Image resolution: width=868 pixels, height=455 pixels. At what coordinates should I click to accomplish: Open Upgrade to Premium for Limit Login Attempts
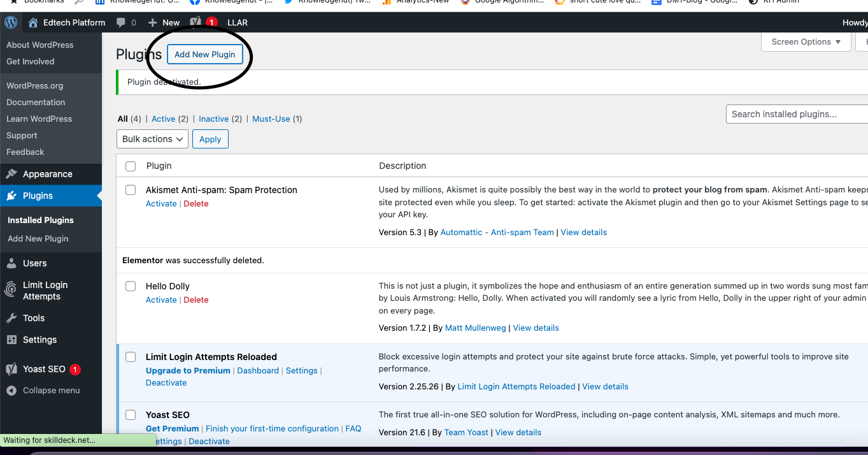[188, 371]
